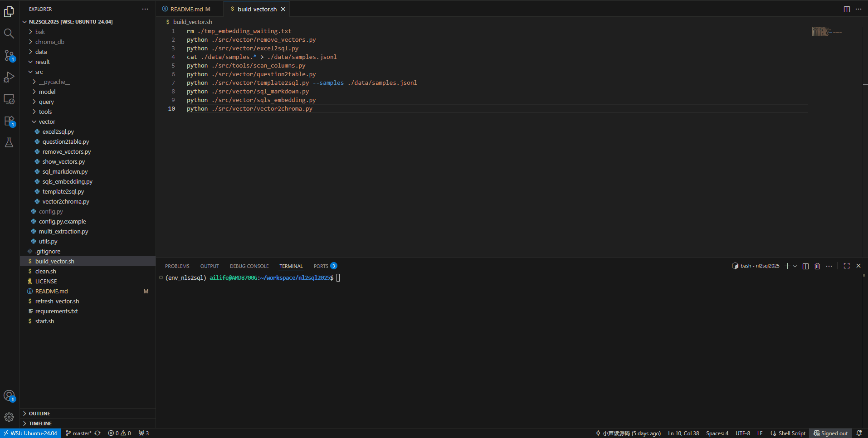Open editor more actions ellipsis
The width and height of the screenshot is (868, 438).
[x=858, y=9]
